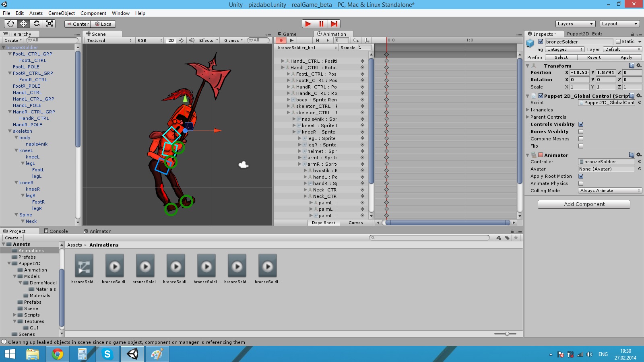Search by type icon in Project
The image size is (644, 362).
[x=499, y=238]
